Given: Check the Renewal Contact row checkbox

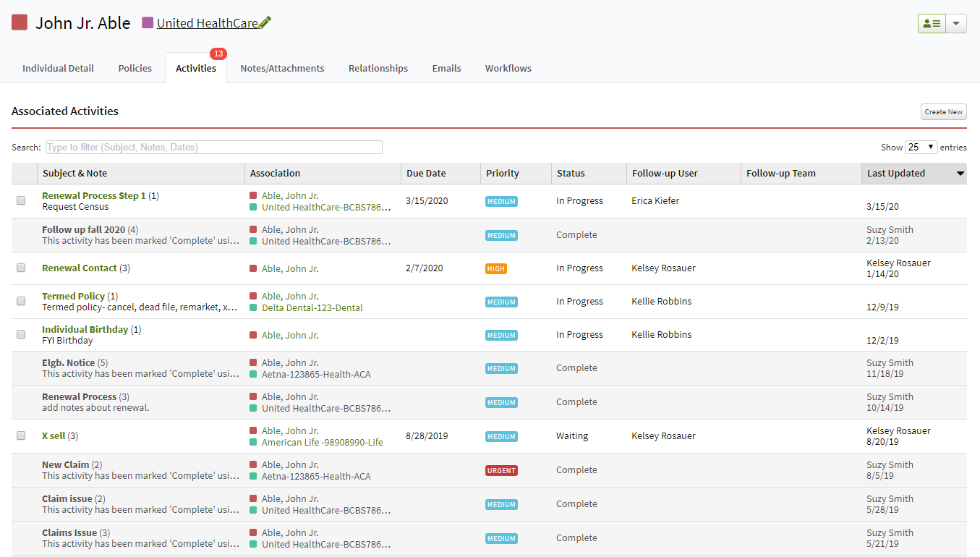Looking at the screenshot, I should [x=21, y=268].
